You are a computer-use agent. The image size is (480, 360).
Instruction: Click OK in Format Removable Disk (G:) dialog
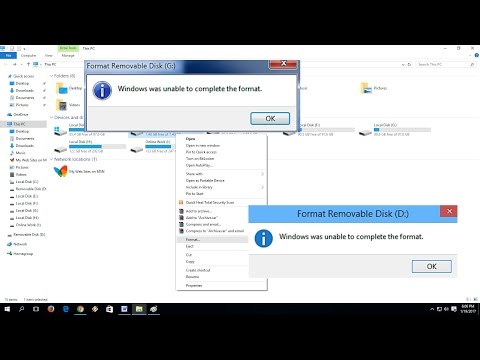point(270,118)
